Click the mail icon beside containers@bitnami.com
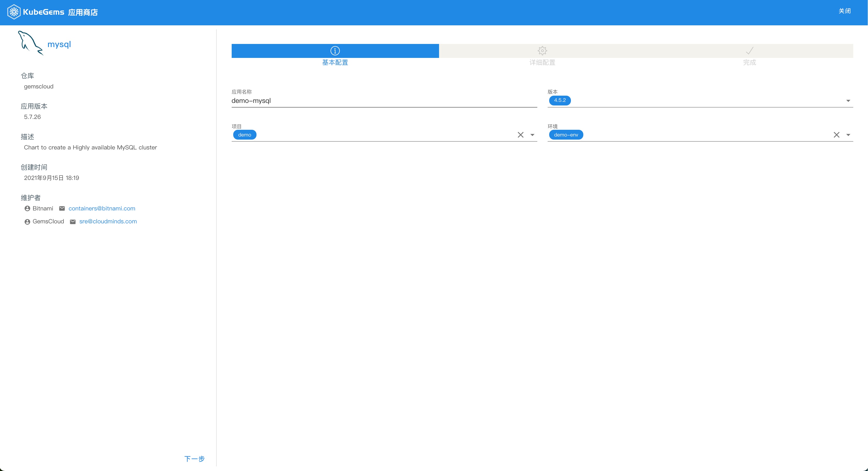Image resolution: width=868 pixels, height=471 pixels. 62,209
